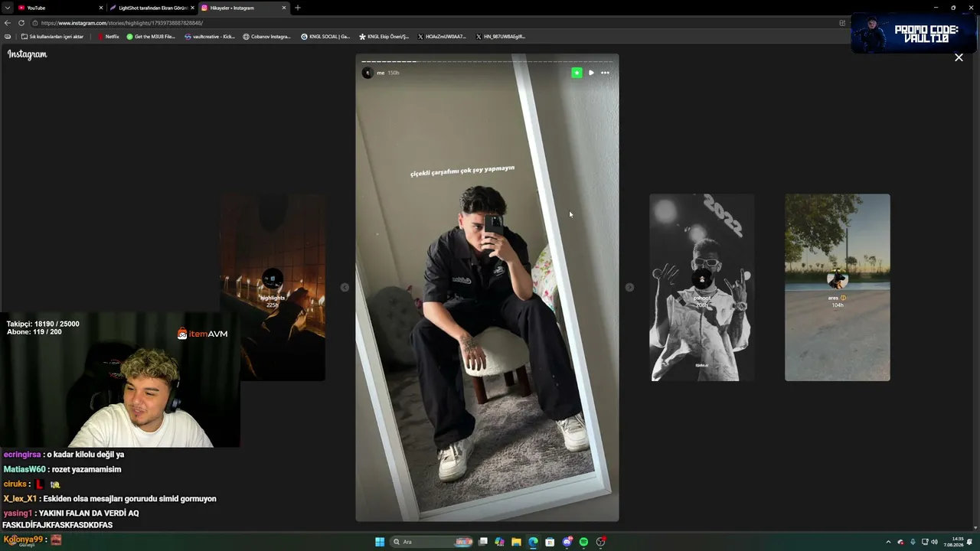Viewport: 980px width, 551px height.
Task: Click the green close-friends star badge
Action: [577, 73]
